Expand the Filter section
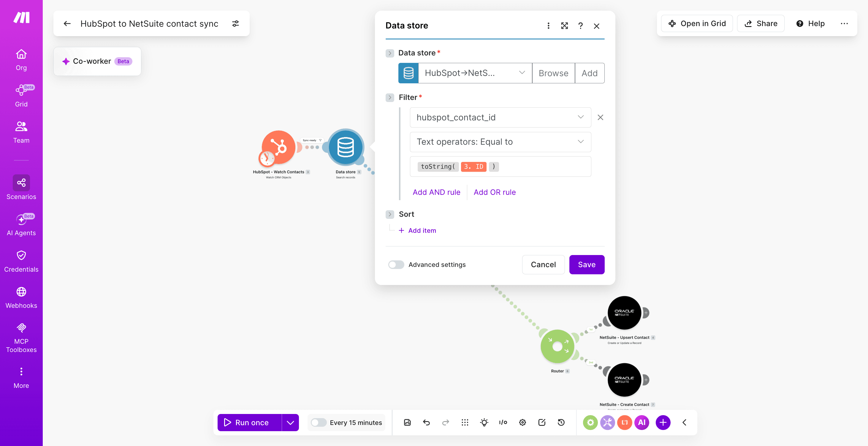The width and height of the screenshot is (868, 446). pos(390,98)
